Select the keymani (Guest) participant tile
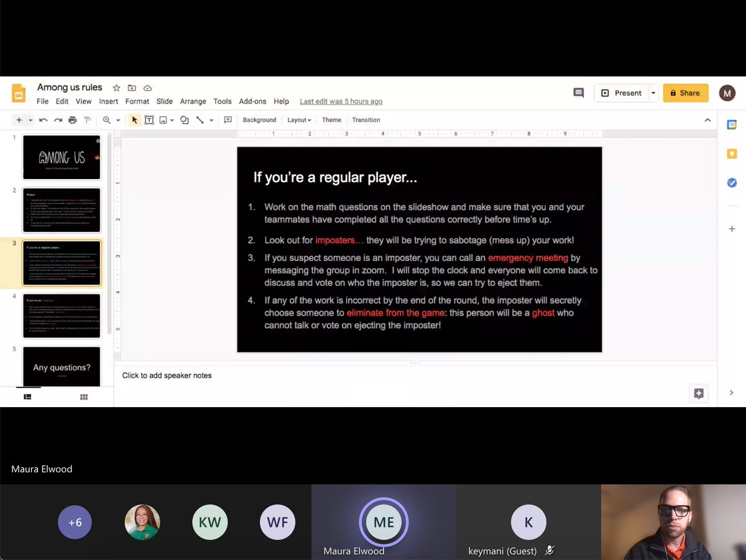 coord(528,522)
